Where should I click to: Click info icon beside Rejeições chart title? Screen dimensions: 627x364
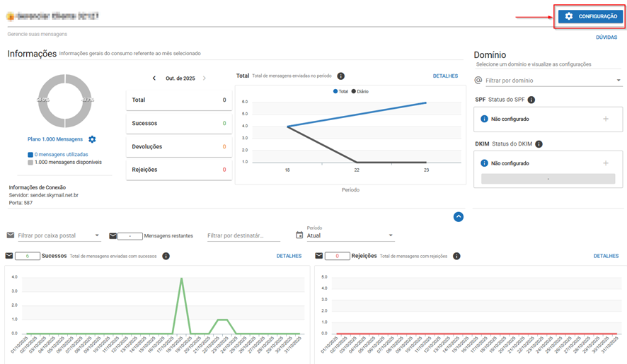pyautogui.click(x=456, y=256)
